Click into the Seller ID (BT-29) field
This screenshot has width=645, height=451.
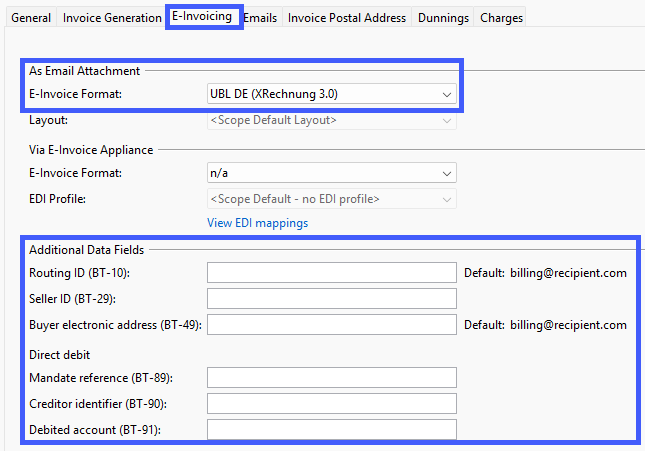point(331,299)
